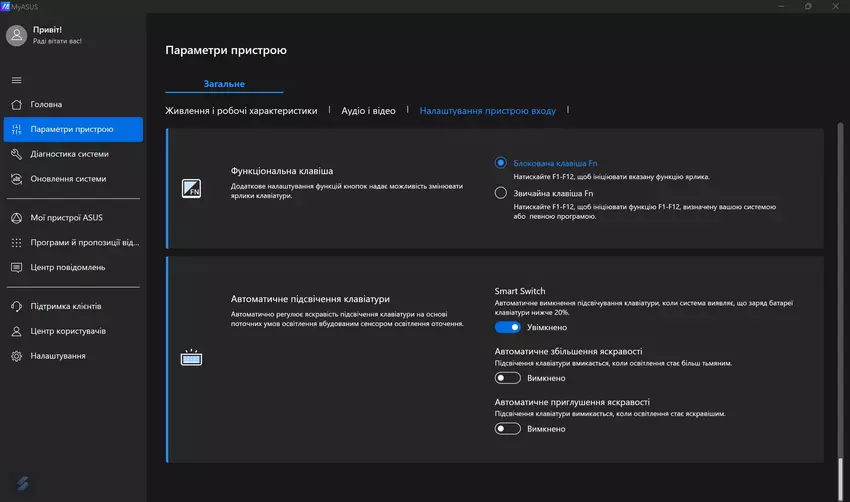Click the Налаштування gear icon
This screenshot has width=850, height=502.
point(16,356)
